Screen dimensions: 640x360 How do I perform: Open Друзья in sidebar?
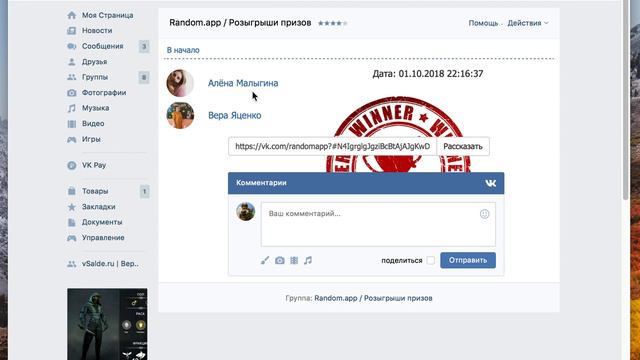[x=94, y=62]
